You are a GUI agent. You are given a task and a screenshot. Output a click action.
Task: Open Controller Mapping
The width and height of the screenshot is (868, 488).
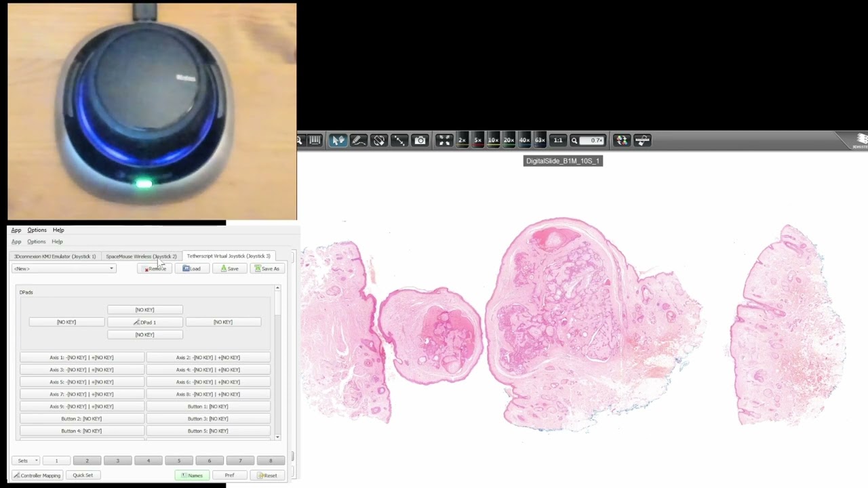(37, 476)
